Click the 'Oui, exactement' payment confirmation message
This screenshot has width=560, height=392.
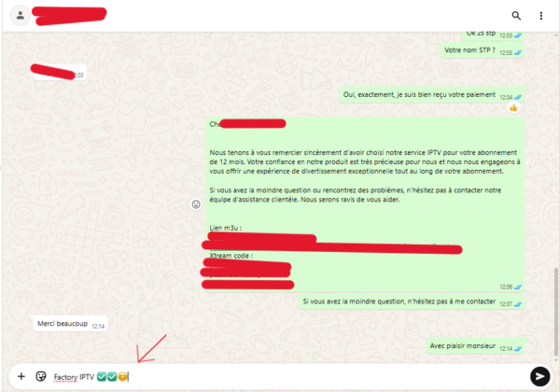pyautogui.click(x=432, y=95)
